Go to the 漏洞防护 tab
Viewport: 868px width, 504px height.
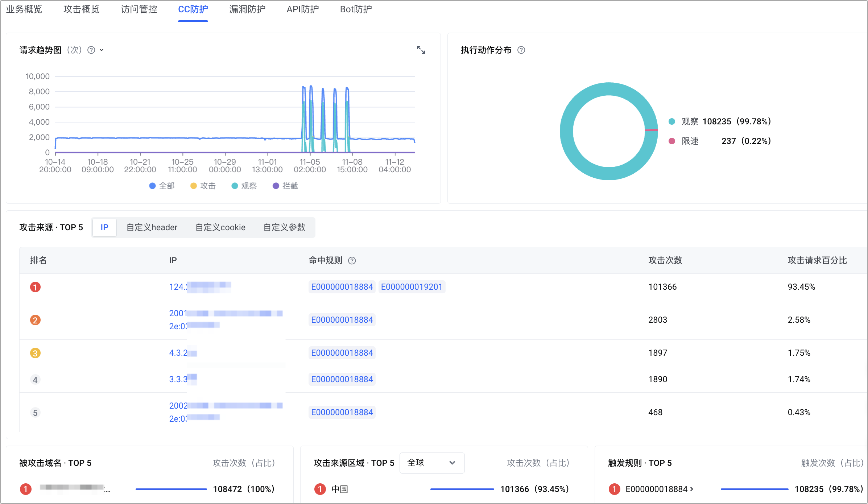pos(247,9)
